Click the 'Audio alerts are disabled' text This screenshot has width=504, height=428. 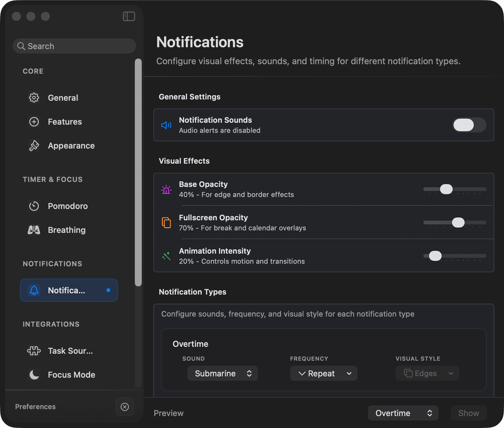click(x=220, y=131)
